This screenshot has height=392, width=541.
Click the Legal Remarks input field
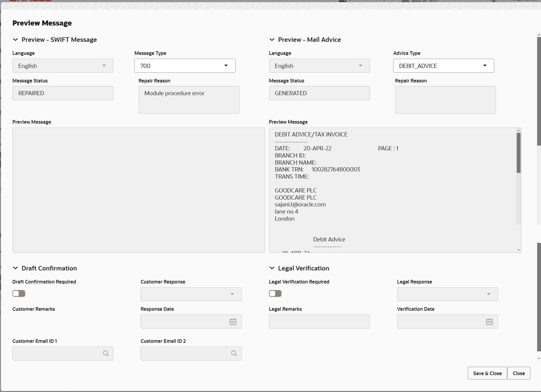pyautogui.click(x=319, y=322)
